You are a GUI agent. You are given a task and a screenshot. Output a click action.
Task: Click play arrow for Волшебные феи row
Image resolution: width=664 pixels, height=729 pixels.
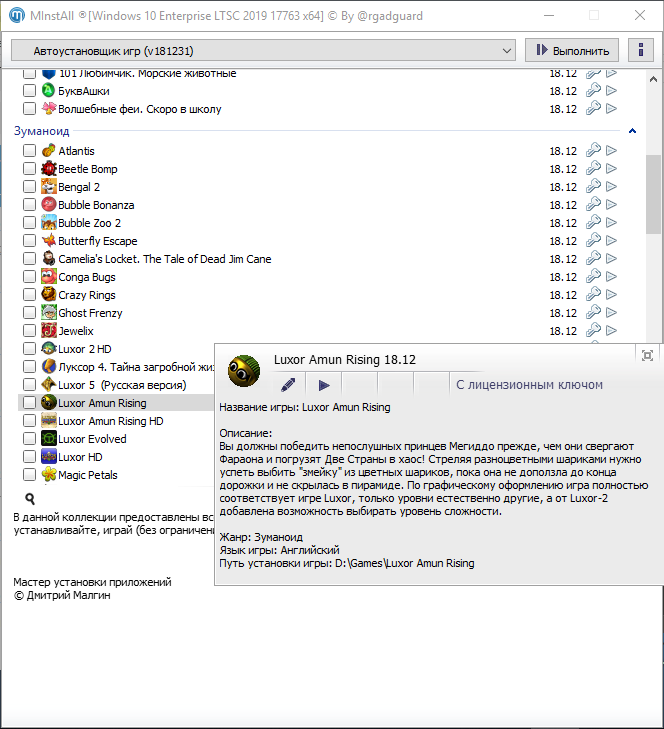pyautogui.click(x=611, y=109)
